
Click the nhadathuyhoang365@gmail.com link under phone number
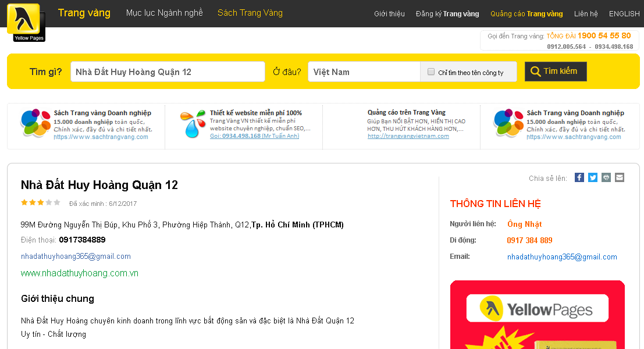pyautogui.click(x=76, y=256)
